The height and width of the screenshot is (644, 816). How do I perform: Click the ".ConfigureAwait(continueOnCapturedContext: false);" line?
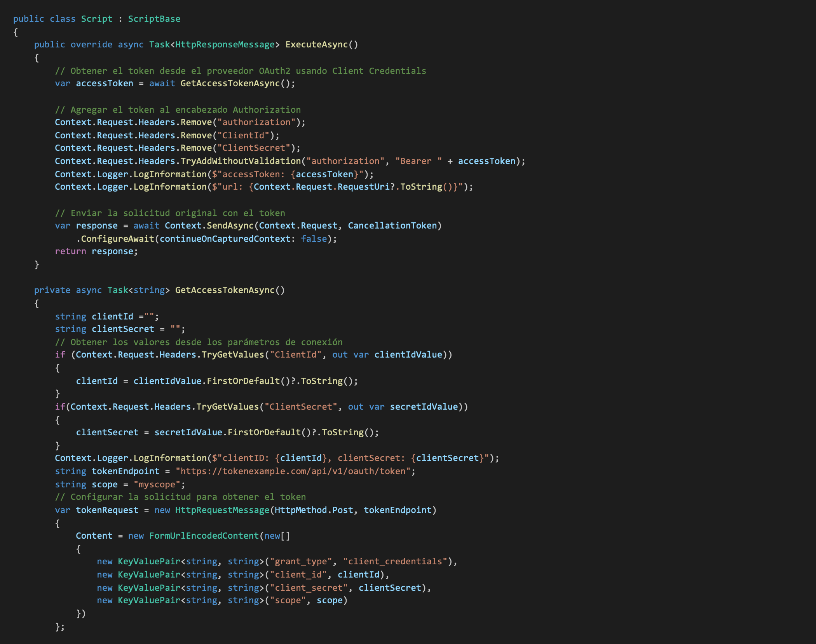[x=207, y=239]
